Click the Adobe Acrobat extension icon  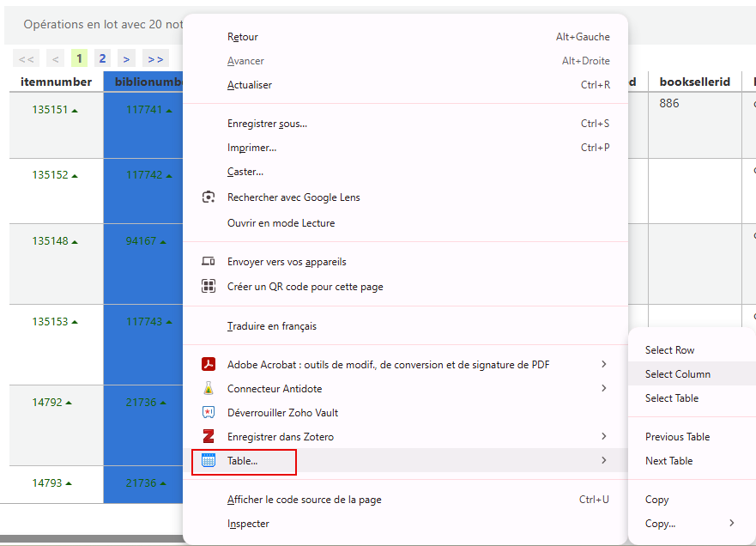(x=209, y=364)
